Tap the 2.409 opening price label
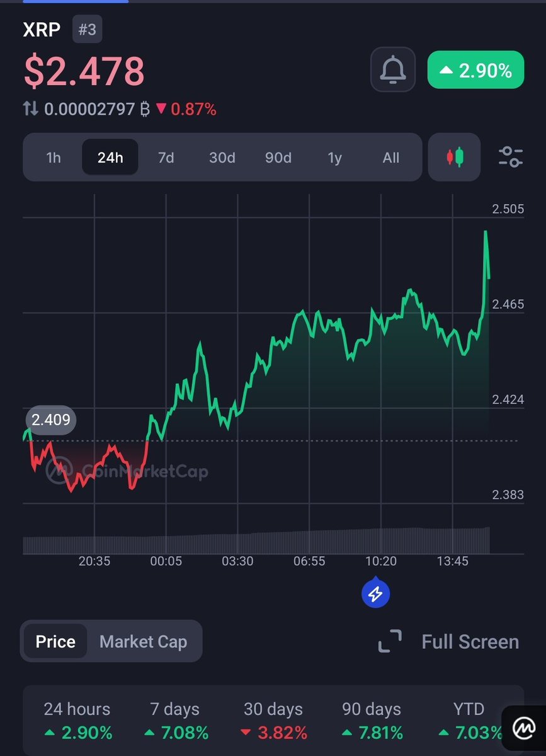This screenshot has width=546, height=756. (x=51, y=419)
